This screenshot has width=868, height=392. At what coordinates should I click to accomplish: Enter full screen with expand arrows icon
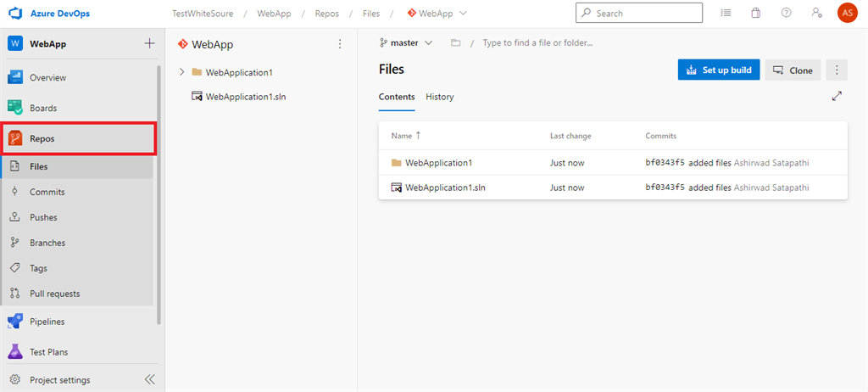pyautogui.click(x=837, y=96)
